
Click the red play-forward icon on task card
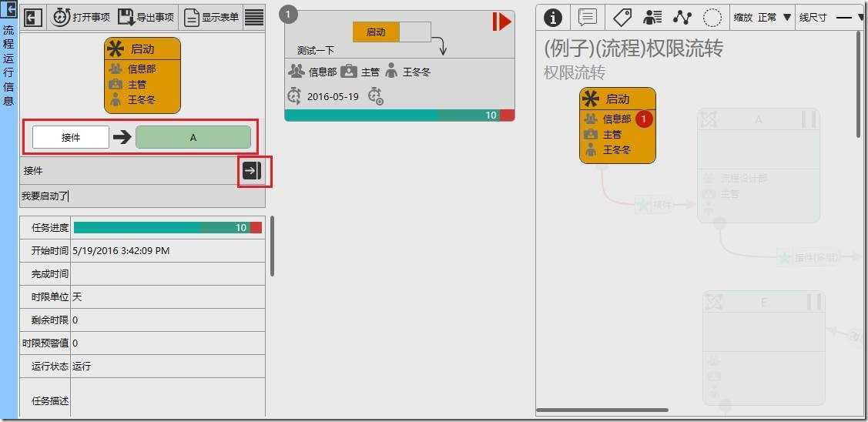pos(501,22)
